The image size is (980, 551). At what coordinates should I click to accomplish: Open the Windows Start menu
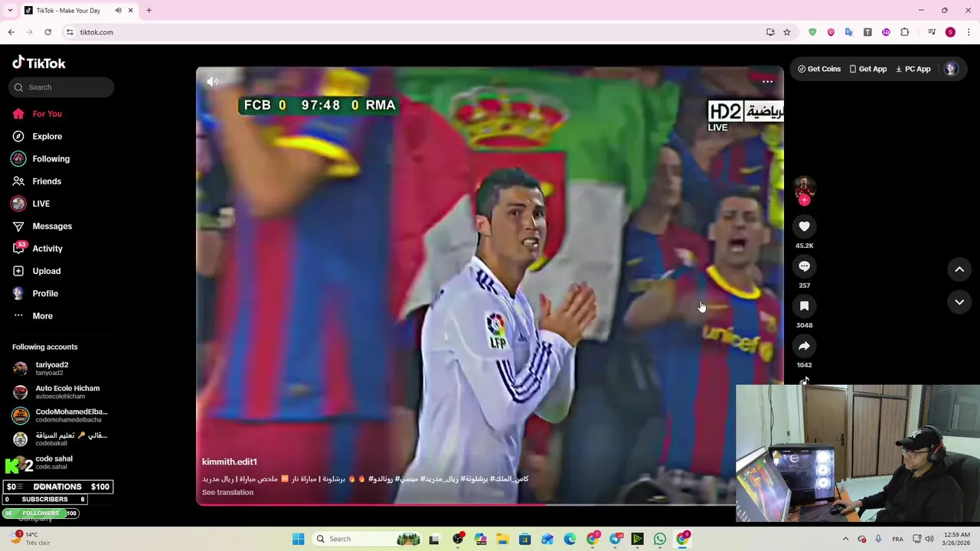tap(298, 539)
